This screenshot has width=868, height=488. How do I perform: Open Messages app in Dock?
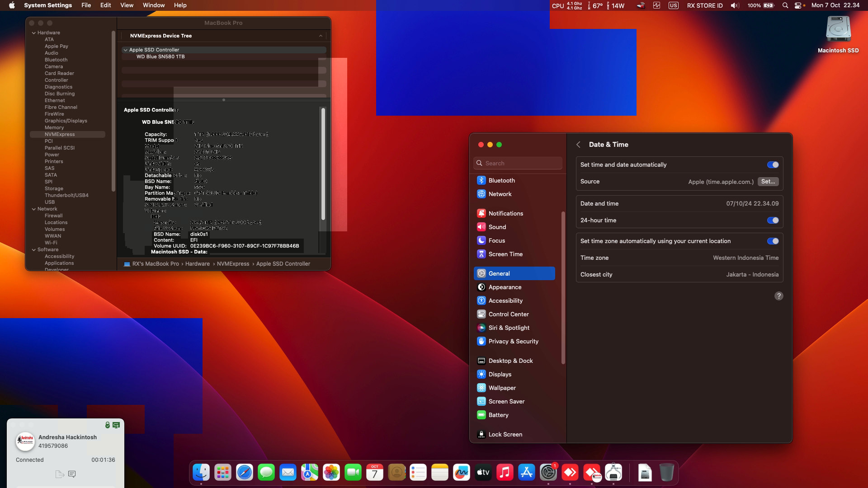[266, 473]
